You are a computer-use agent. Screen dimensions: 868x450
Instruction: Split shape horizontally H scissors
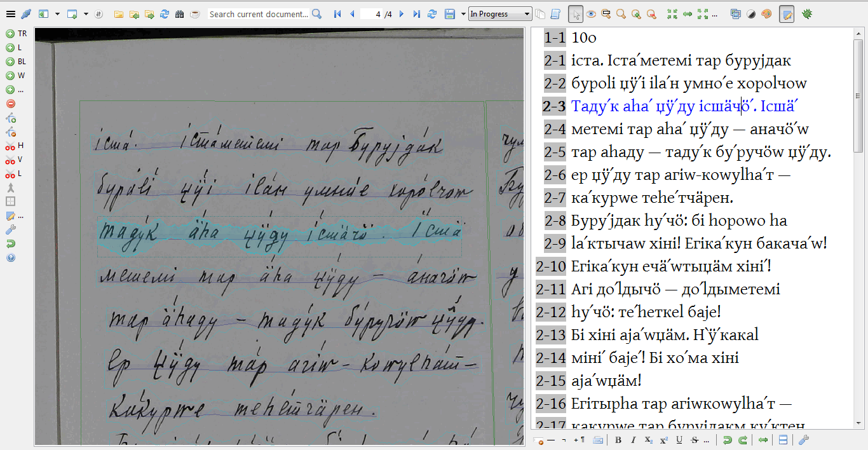(14, 146)
